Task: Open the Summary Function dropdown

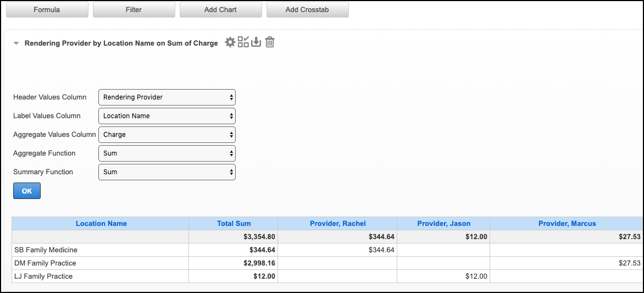Action: 166,172
